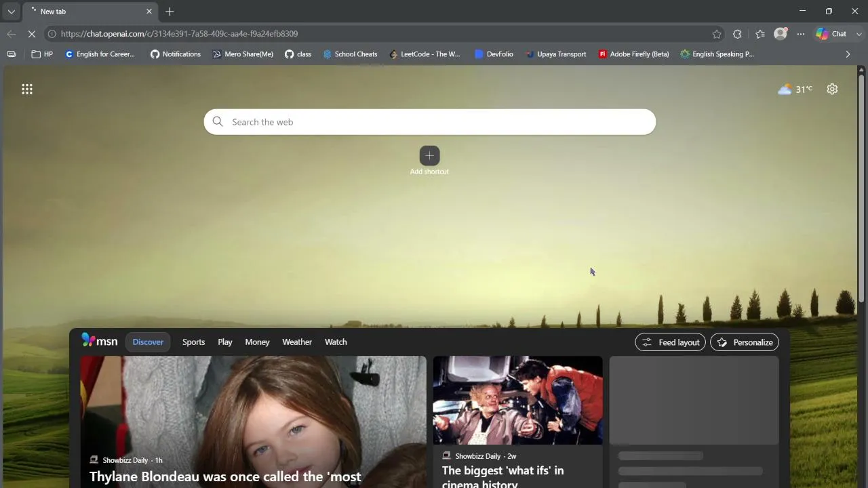Open Settings and more menu
Viewport: 868px width, 488px height.
tap(801, 34)
